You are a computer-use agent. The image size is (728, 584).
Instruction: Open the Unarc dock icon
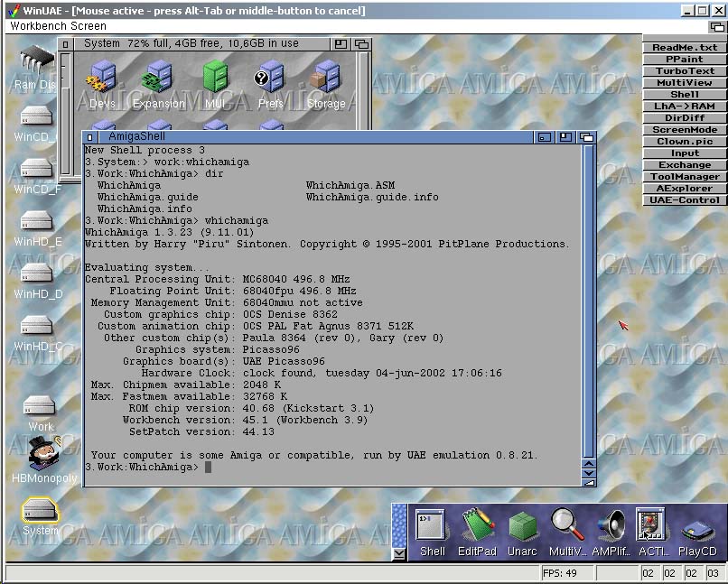pyautogui.click(x=522, y=527)
